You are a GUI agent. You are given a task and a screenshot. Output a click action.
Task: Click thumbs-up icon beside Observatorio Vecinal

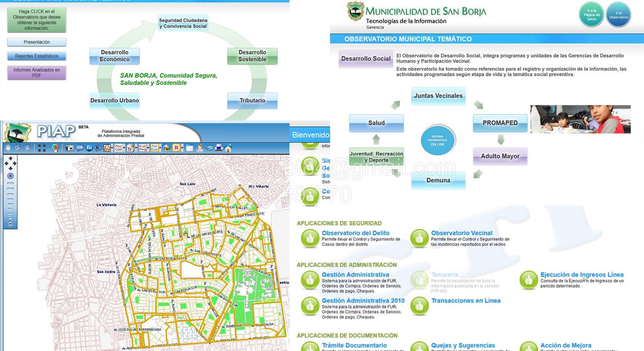[419, 239]
